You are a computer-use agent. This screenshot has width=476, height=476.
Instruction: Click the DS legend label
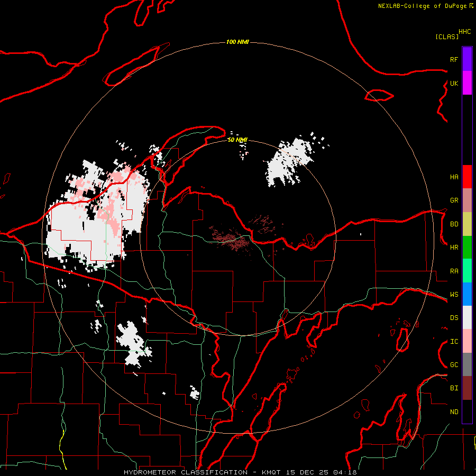tap(454, 318)
